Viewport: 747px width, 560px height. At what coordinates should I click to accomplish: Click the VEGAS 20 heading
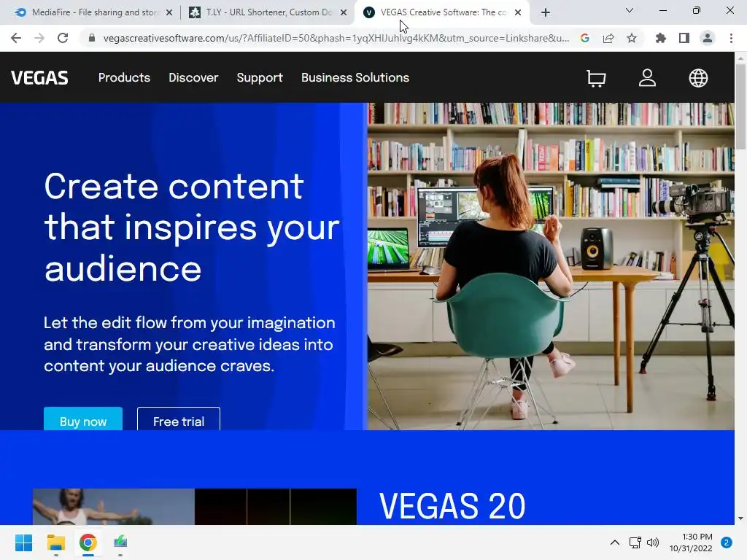click(452, 506)
